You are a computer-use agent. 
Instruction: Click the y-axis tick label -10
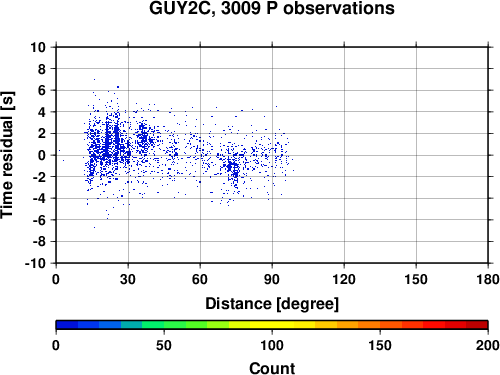35,263
